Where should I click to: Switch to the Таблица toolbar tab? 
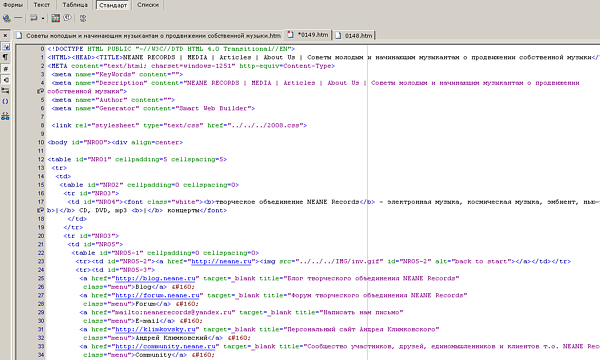(x=75, y=5)
